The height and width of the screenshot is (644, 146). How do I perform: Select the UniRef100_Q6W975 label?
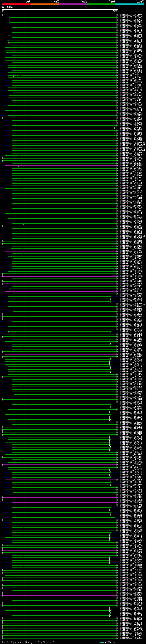pos(131,291)
